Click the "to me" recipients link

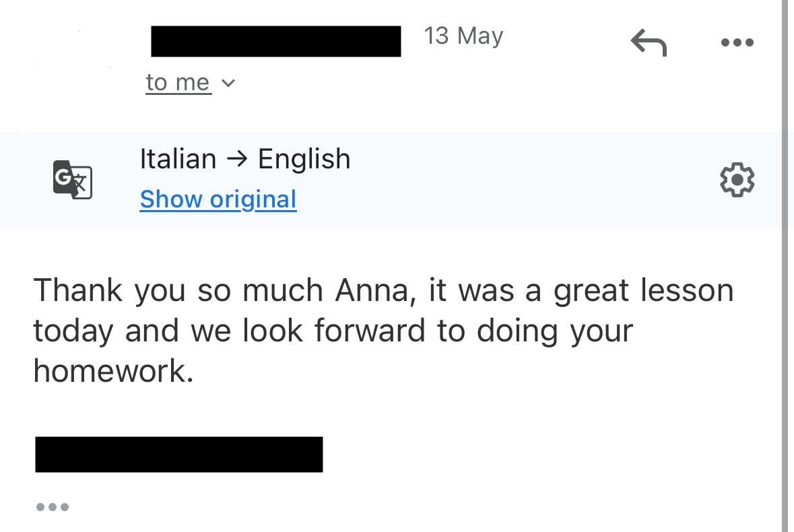click(x=178, y=83)
